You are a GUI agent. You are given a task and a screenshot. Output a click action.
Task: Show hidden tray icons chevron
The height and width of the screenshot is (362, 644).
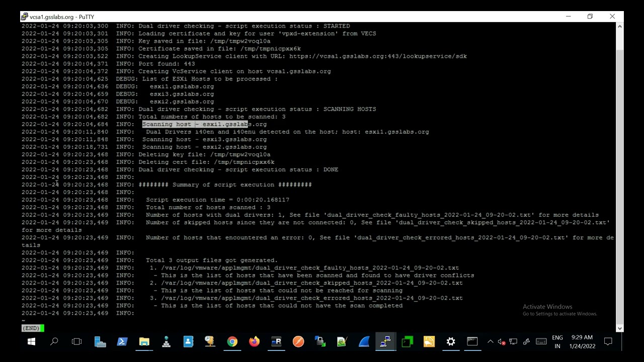coord(490,342)
